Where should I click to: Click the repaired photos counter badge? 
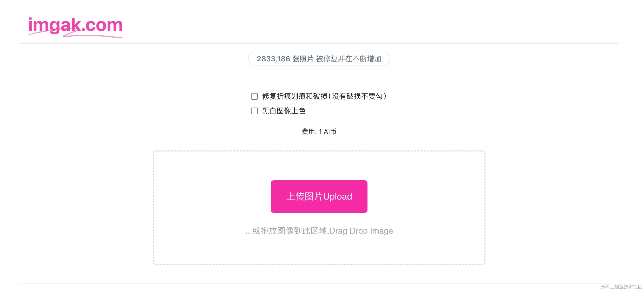[319, 59]
